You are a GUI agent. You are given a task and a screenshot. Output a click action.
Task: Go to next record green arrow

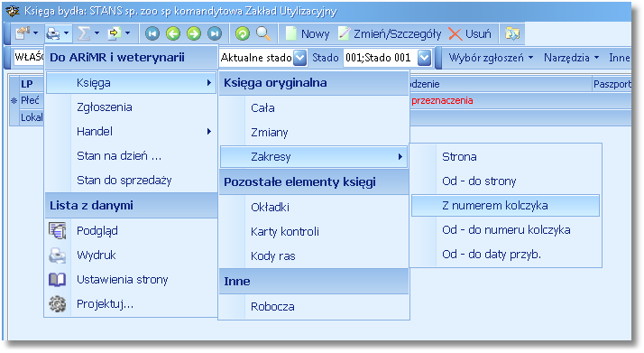click(193, 33)
